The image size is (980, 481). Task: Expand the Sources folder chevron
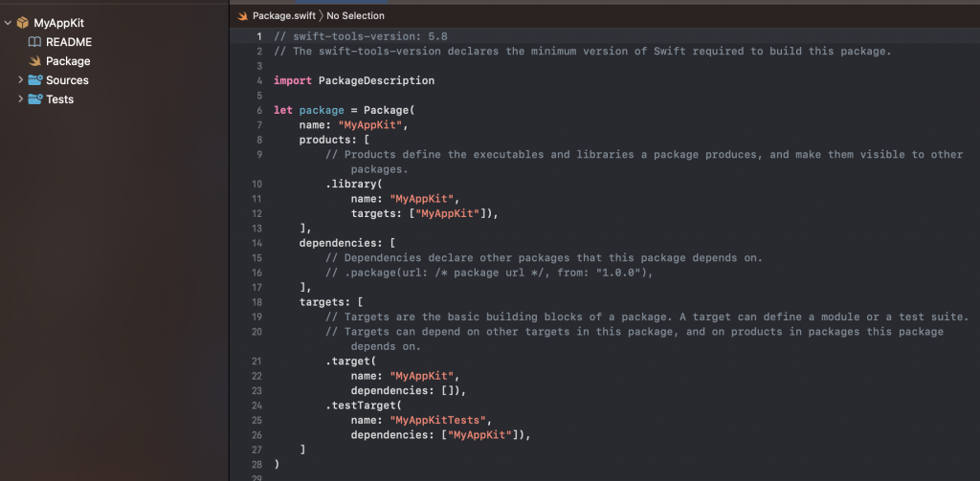(21, 80)
